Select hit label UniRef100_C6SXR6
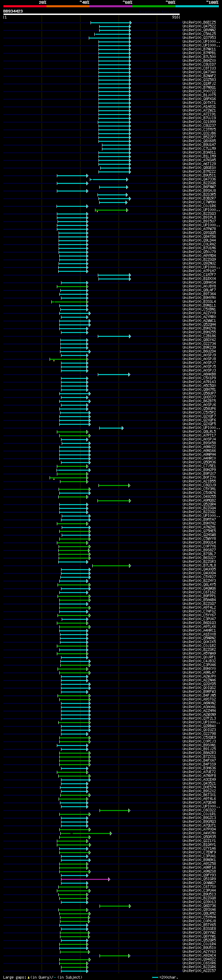Image resolution: width=222 pixels, height=980 pixels. click(x=199, y=963)
